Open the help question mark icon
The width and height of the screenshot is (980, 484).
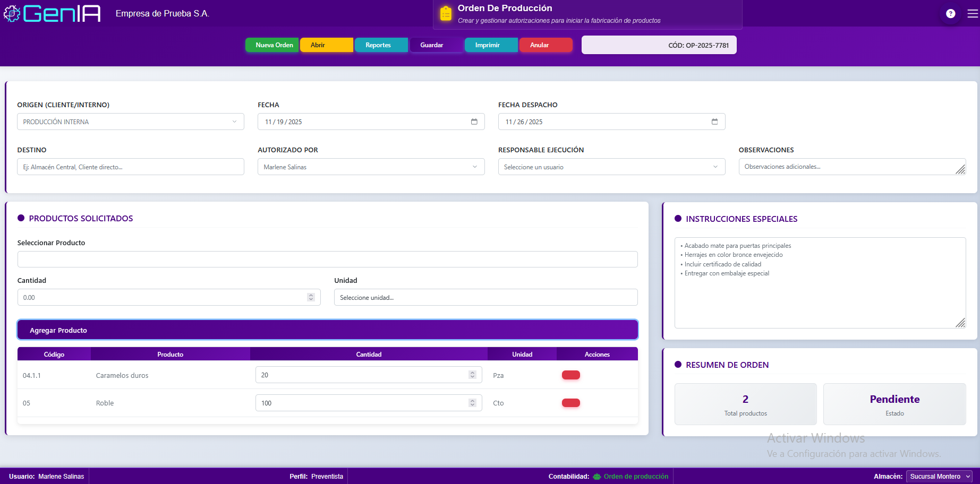click(x=951, y=14)
